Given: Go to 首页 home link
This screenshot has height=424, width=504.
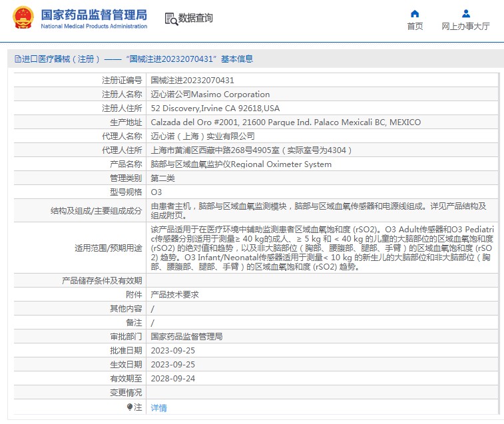Looking at the screenshot, I should pos(415,27).
